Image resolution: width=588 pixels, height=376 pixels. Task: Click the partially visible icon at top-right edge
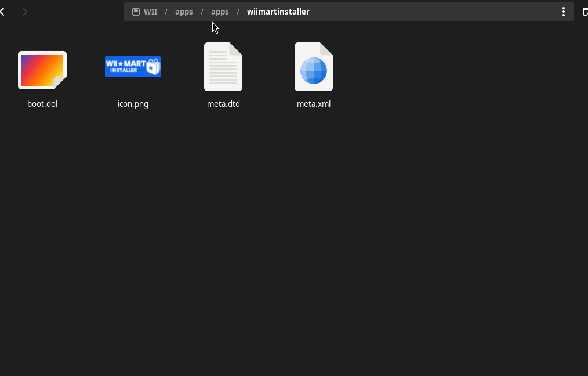tap(585, 12)
